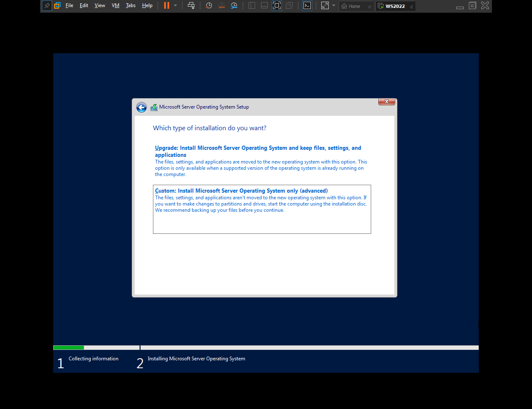Restore the VMware window size
The height and width of the screenshot is (409, 532).
point(473,6)
